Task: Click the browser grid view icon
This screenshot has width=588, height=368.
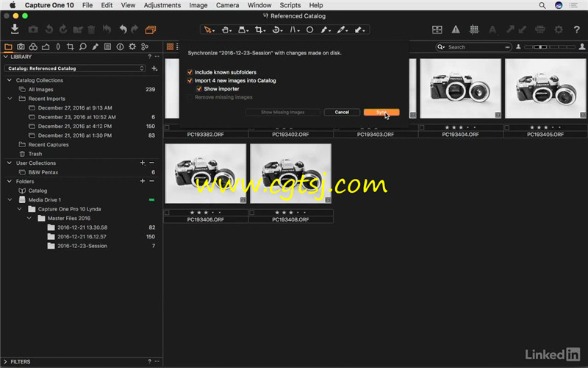Action: click(170, 46)
